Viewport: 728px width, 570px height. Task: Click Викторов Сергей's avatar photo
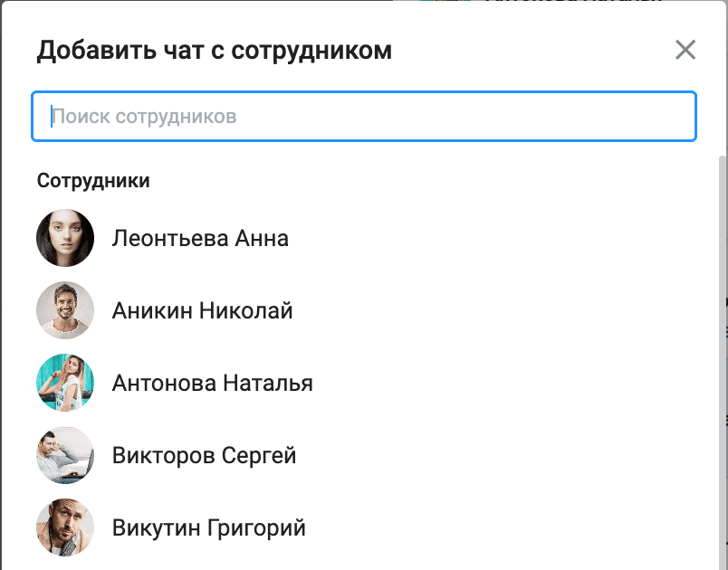(x=65, y=455)
